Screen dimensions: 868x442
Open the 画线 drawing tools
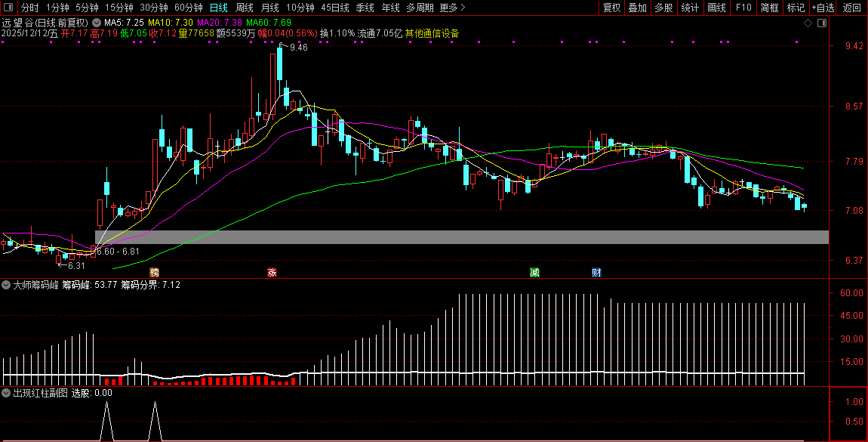click(x=716, y=8)
